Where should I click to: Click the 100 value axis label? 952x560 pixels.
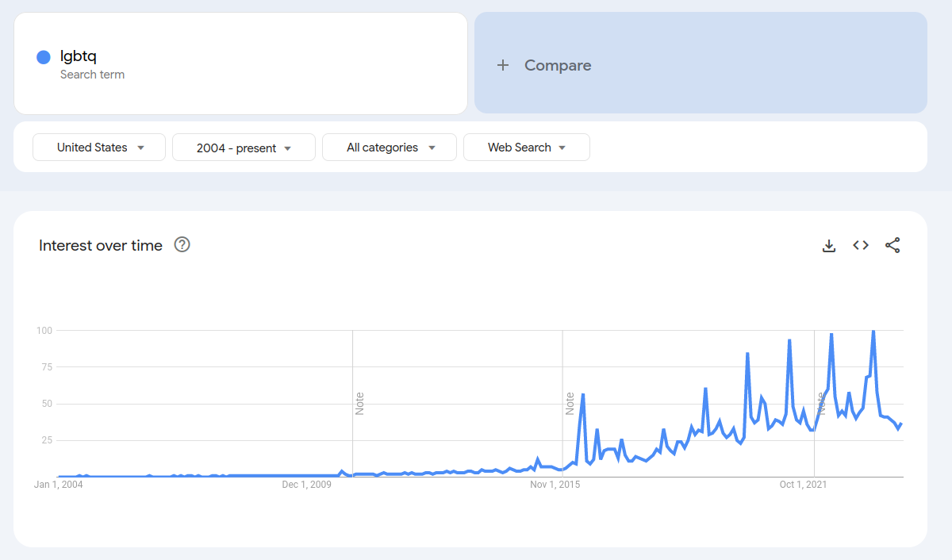tap(44, 330)
